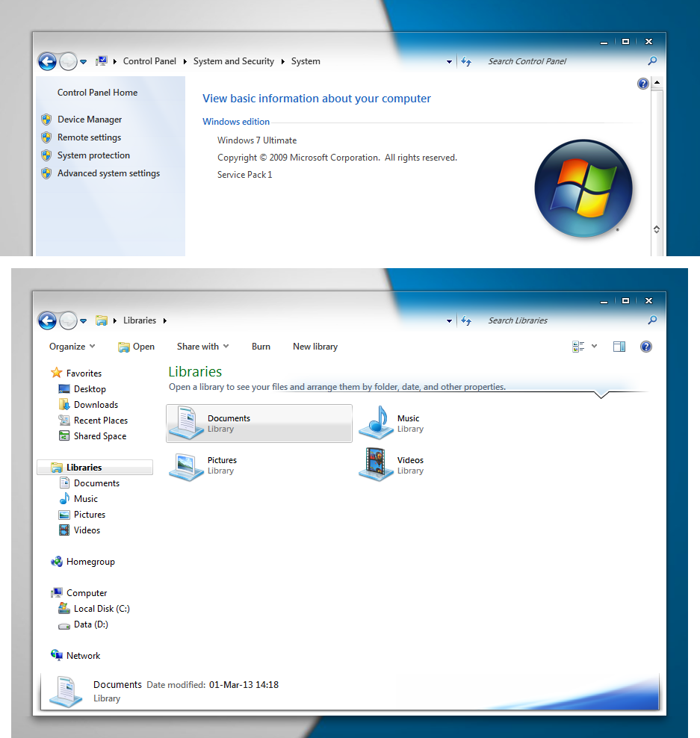
Task: Expand arrow after Libraries breadcrumb
Action: point(165,321)
